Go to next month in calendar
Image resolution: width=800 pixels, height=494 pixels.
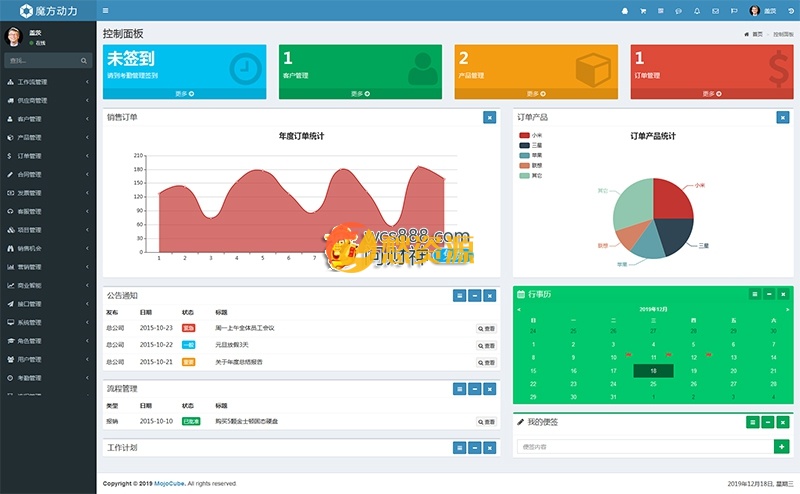tap(786, 309)
